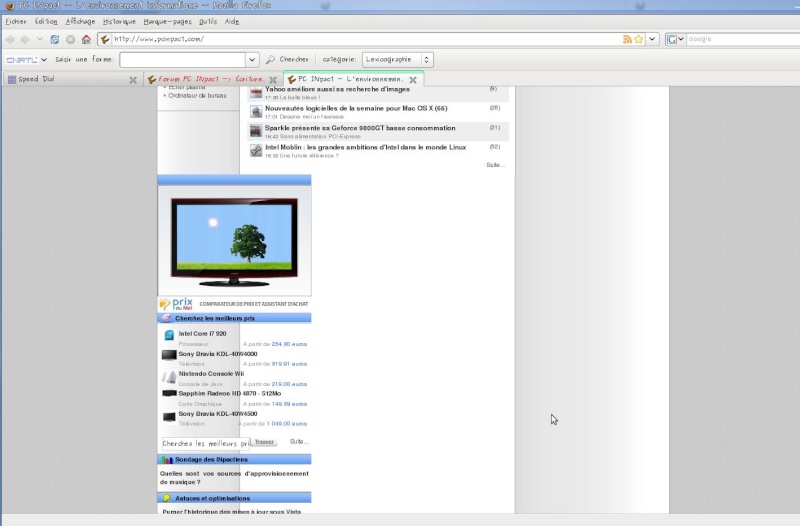Click the site favicon in address bar
This screenshot has height=526, width=800.
click(105, 39)
